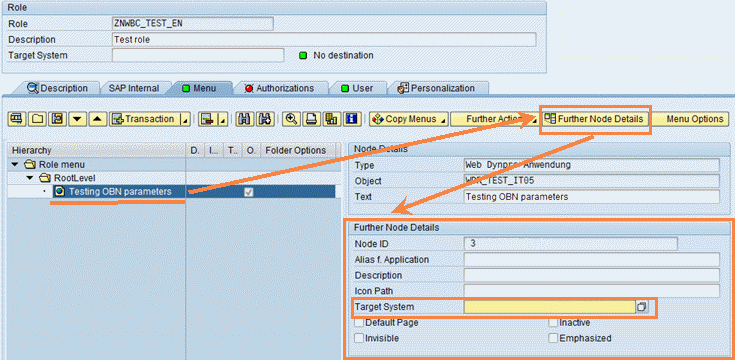
Task: Switch to the Description tab
Action: pos(59,88)
